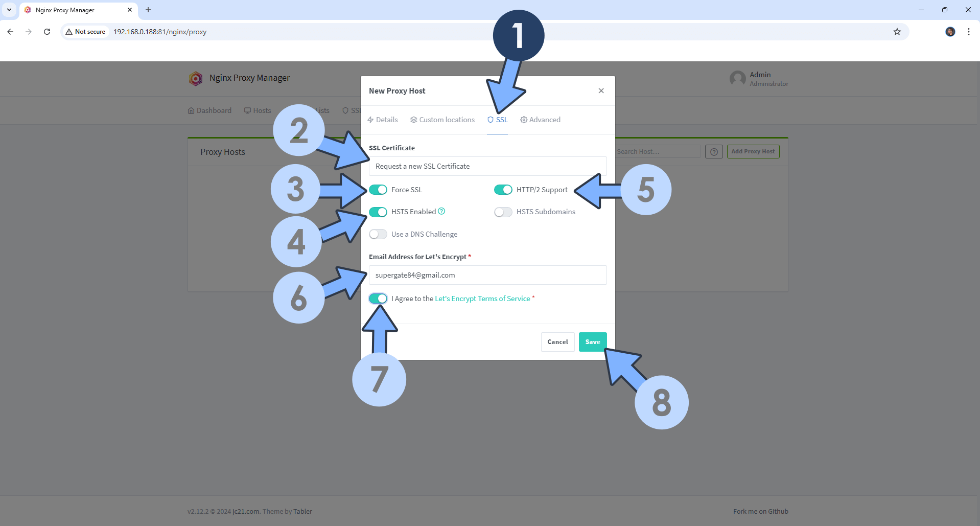Open the Admin Administrator user menu
This screenshot has width=980, height=526.
click(x=759, y=79)
